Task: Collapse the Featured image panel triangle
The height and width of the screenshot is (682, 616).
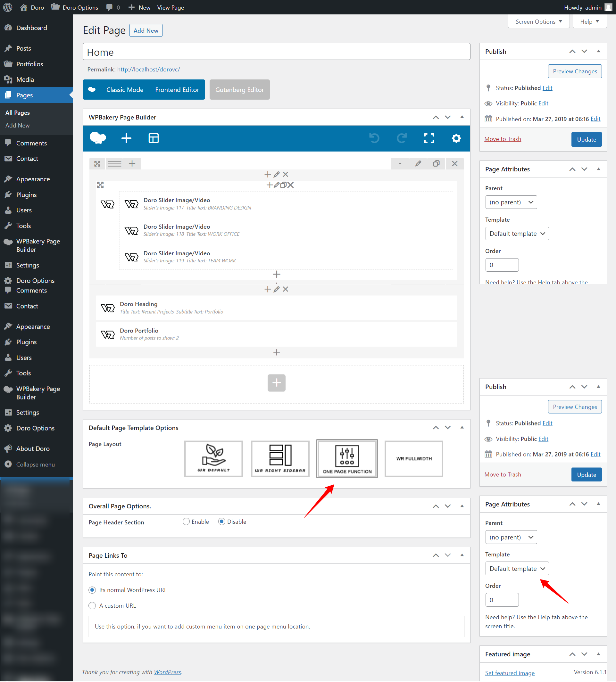Action: click(x=598, y=654)
